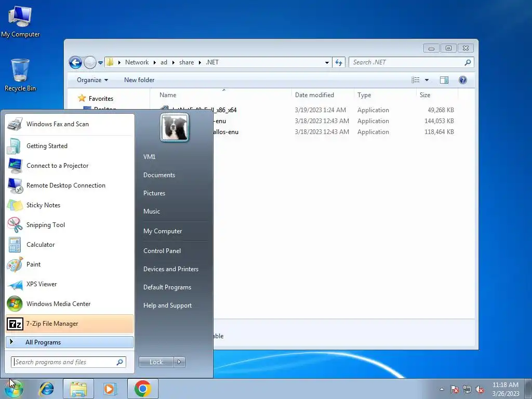Click 'share' breadcrumb in address bar

coord(187,62)
